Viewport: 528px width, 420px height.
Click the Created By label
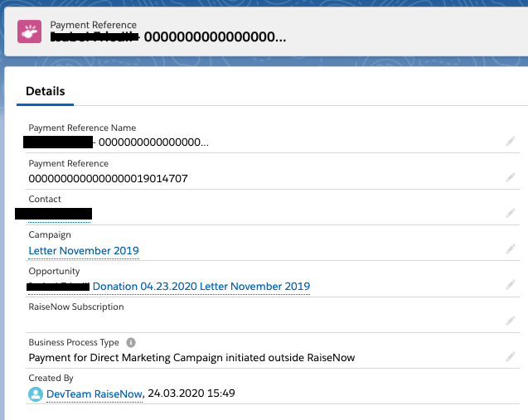(51, 379)
